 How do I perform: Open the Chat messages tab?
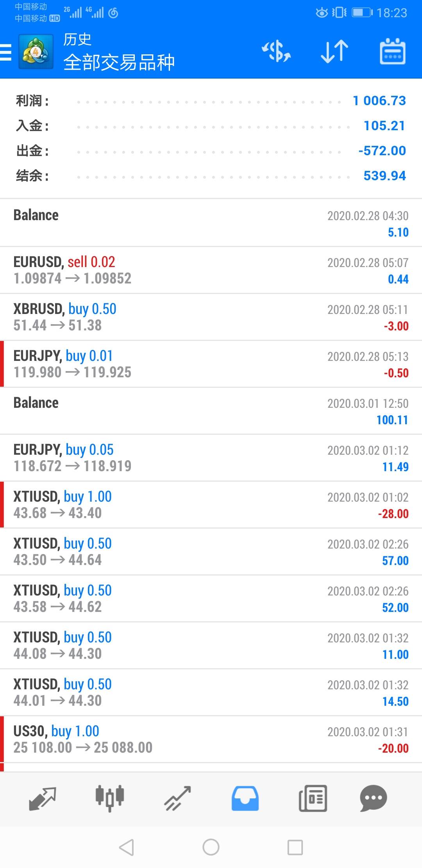373,799
